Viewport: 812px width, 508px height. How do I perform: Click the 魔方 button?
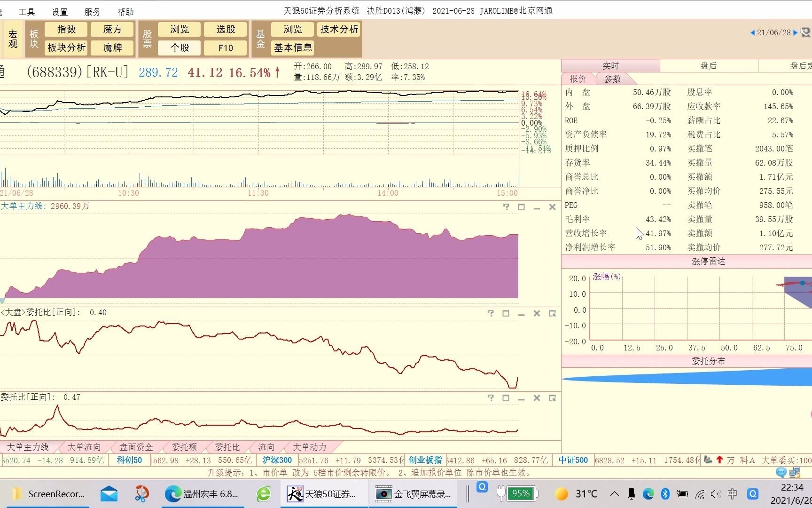[x=112, y=29]
